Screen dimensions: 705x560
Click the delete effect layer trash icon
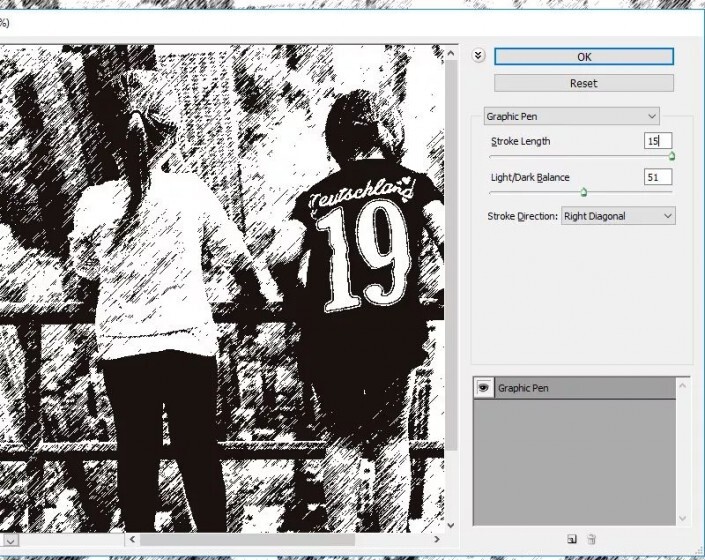tap(591, 539)
